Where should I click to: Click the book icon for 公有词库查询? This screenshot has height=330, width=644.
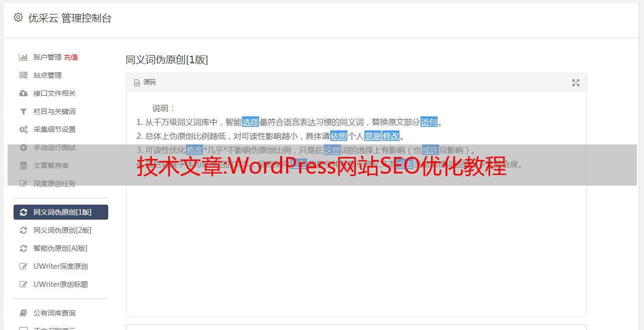click(x=23, y=313)
